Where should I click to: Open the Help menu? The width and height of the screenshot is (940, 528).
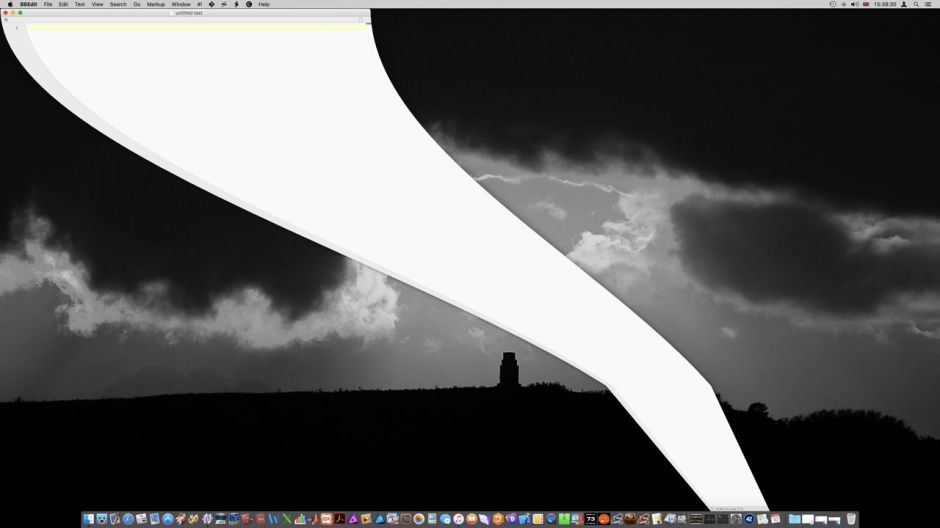point(264,4)
